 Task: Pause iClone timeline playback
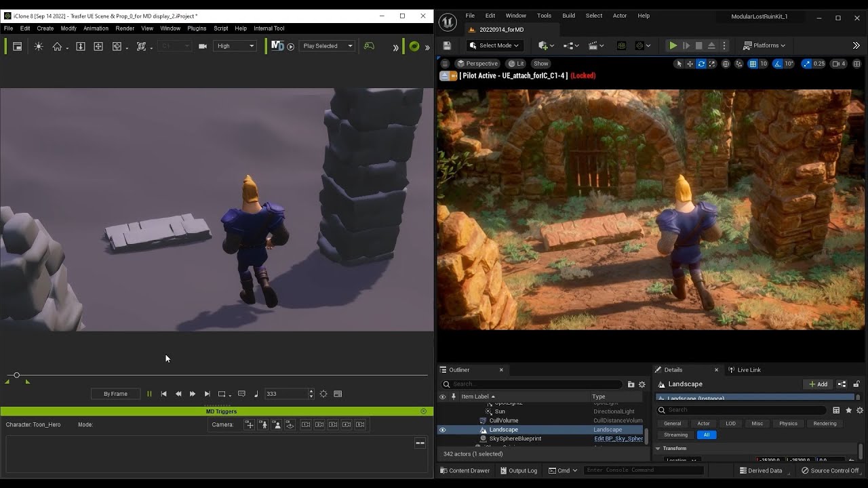click(149, 394)
